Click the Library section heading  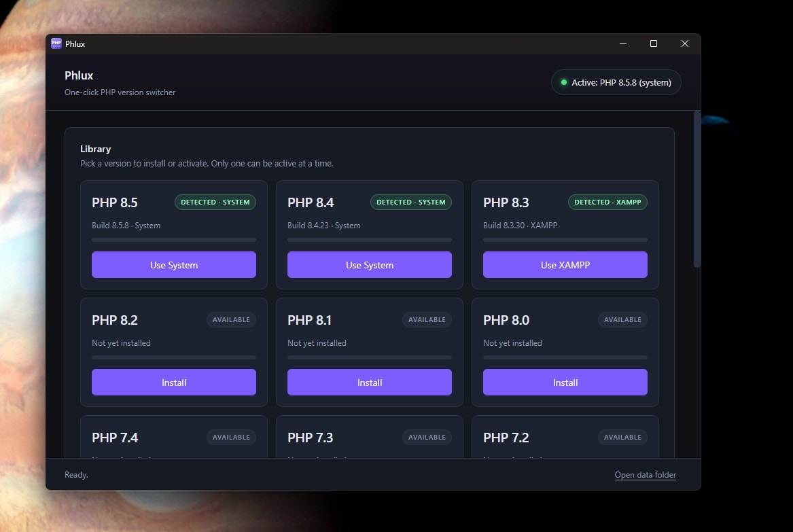click(x=96, y=149)
